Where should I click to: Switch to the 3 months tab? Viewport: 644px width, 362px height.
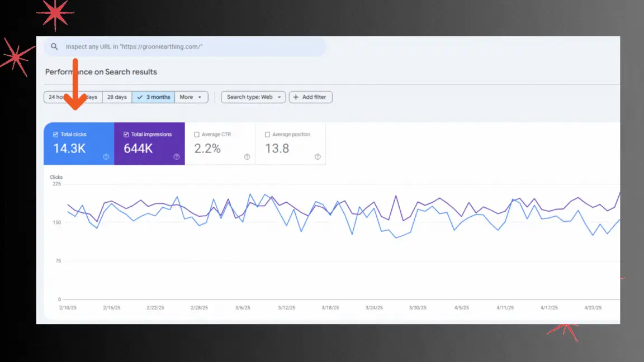tap(153, 97)
